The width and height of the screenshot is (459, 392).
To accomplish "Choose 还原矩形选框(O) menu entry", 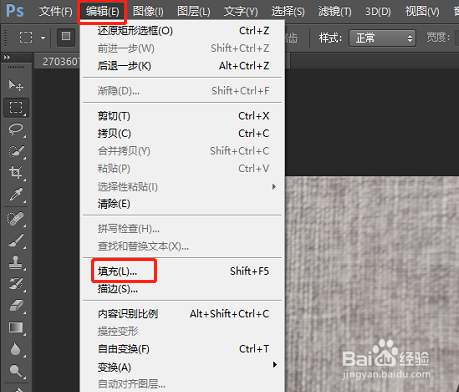I will click(182, 31).
